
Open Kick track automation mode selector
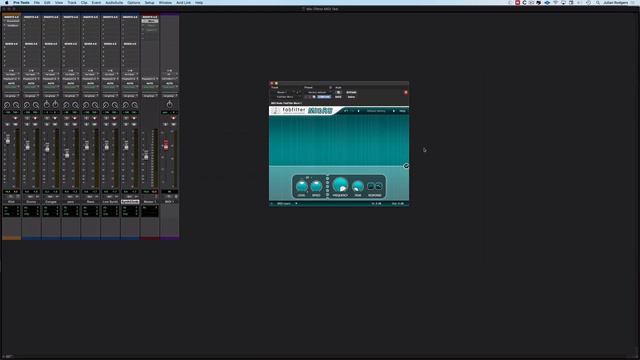tap(11, 87)
